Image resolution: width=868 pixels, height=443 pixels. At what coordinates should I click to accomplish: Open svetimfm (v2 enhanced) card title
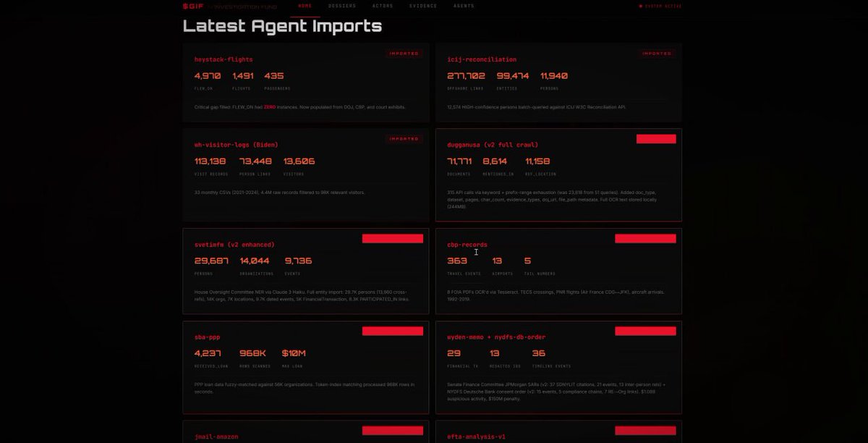(234, 245)
